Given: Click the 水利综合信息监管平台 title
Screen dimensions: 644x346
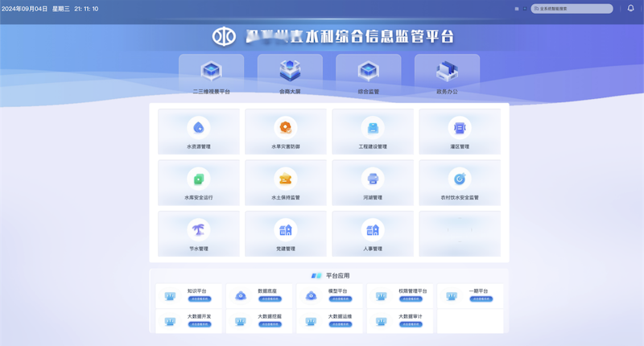Looking at the screenshot, I should click(x=379, y=36).
